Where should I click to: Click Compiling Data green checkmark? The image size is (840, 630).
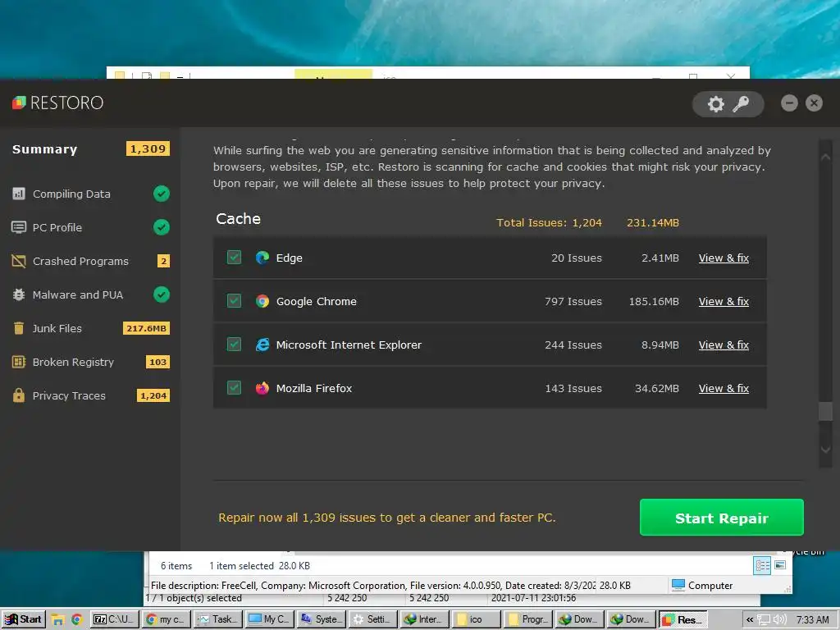pyautogui.click(x=162, y=194)
